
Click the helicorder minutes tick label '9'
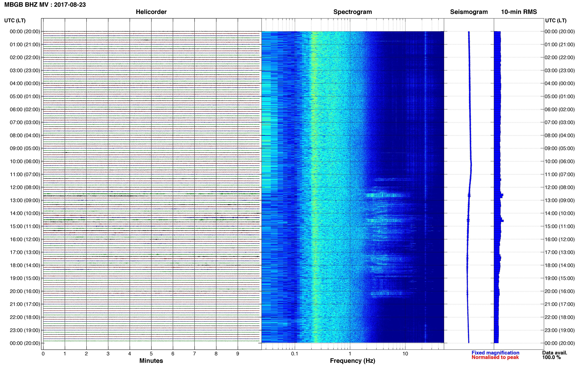click(238, 354)
